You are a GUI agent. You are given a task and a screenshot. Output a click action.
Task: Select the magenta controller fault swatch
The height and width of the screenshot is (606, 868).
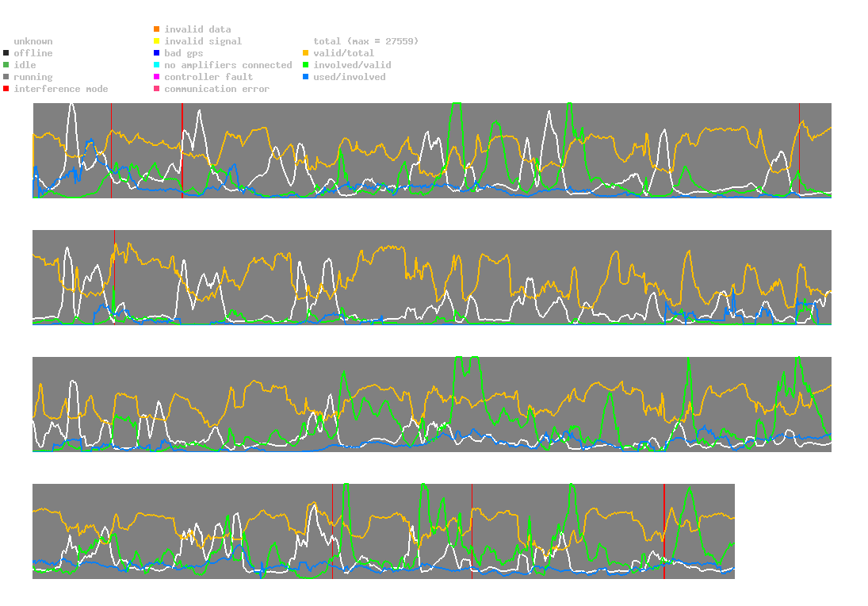[x=157, y=77]
